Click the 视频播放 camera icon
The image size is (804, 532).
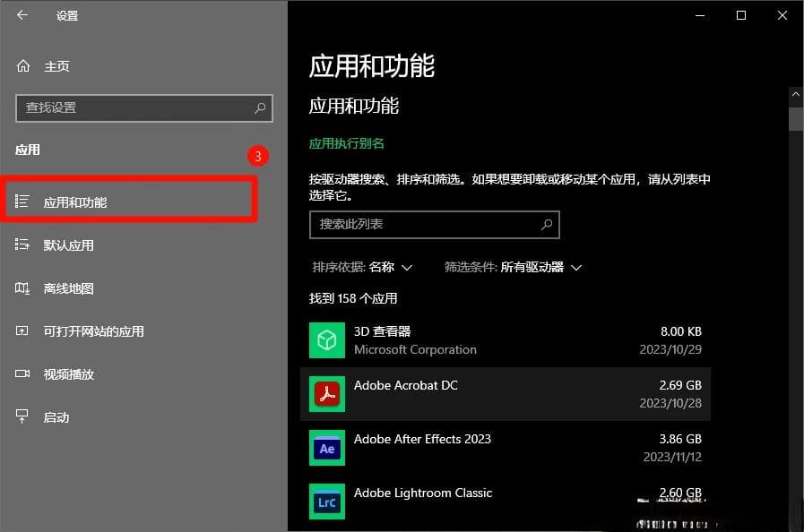coord(22,373)
